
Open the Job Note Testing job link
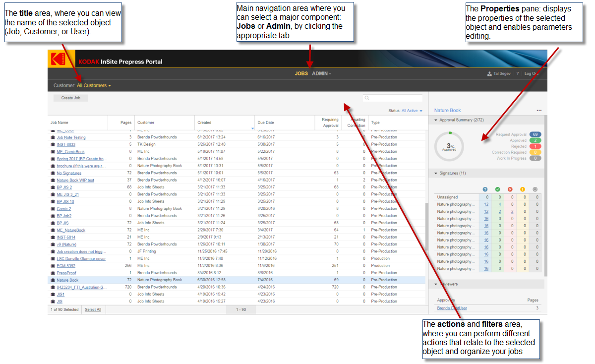(x=71, y=137)
